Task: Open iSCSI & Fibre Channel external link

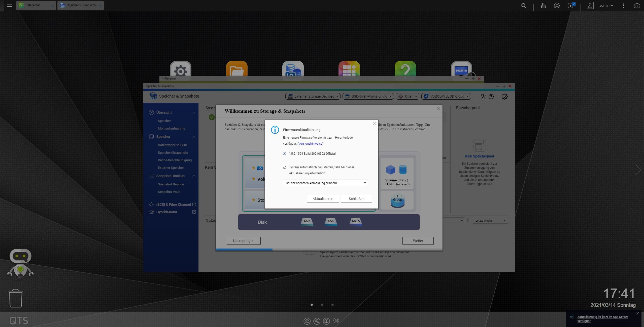Action: tap(194, 205)
